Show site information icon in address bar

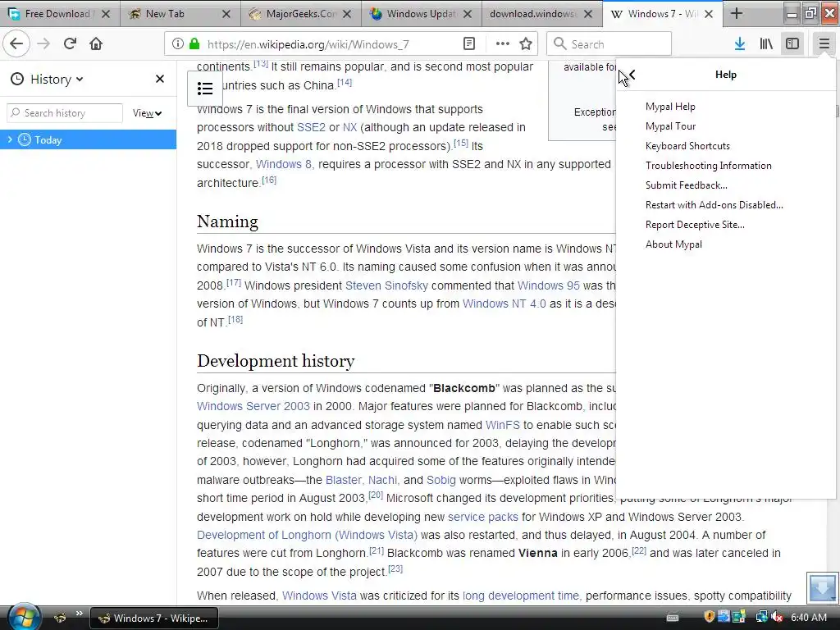pos(177,44)
